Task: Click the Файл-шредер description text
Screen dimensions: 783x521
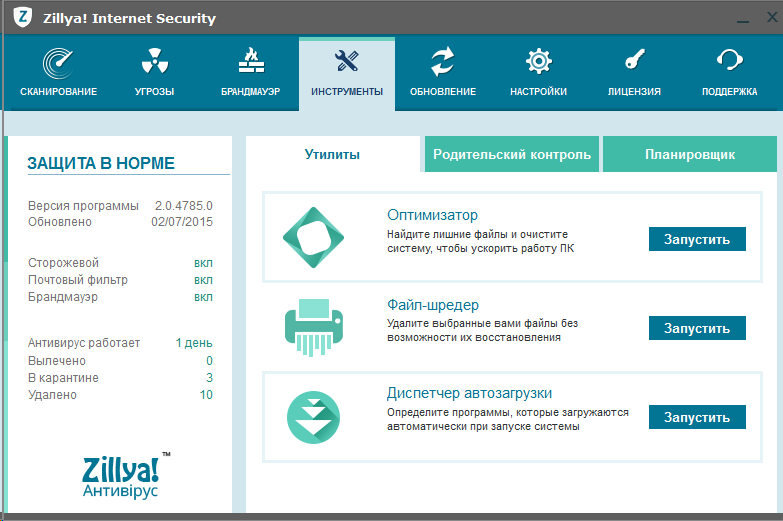Action: pyautogui.click(x=482, y=330)
